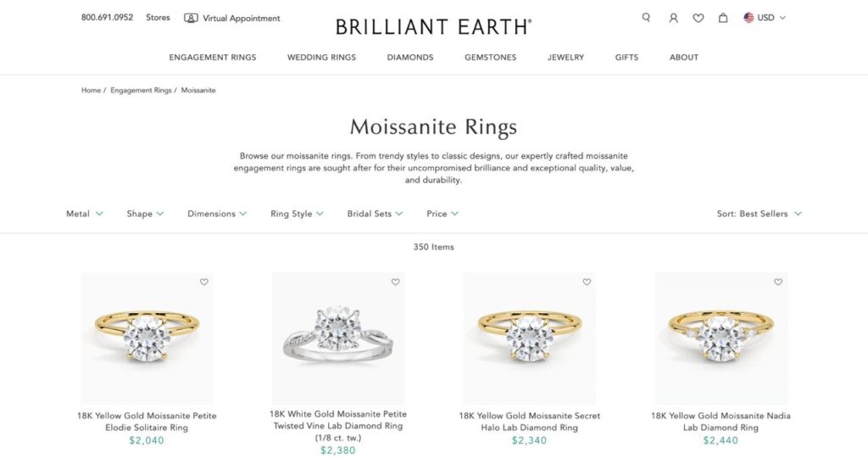Open the account profile icon

(x=673, y=19)
